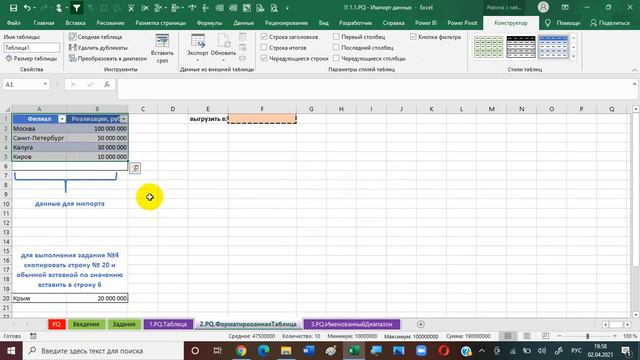This screenshot has height=360, width=640.
Task: Open the user account avatar
Action: (543, 7)
